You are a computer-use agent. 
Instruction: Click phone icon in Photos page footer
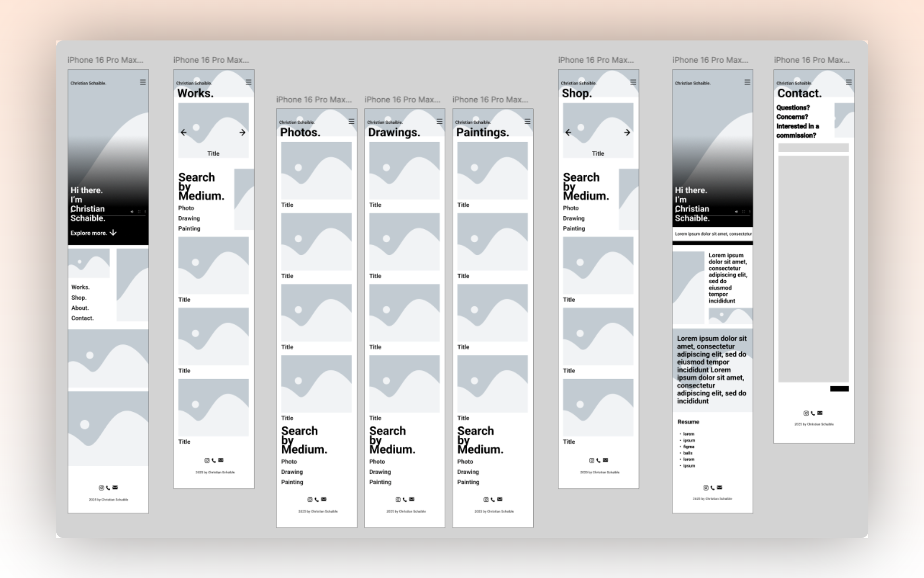(x=317, y=499)
